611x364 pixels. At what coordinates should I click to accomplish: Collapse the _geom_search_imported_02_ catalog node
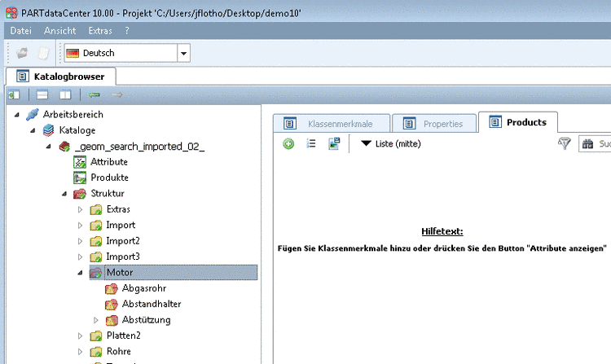click(x=48, y=147)
